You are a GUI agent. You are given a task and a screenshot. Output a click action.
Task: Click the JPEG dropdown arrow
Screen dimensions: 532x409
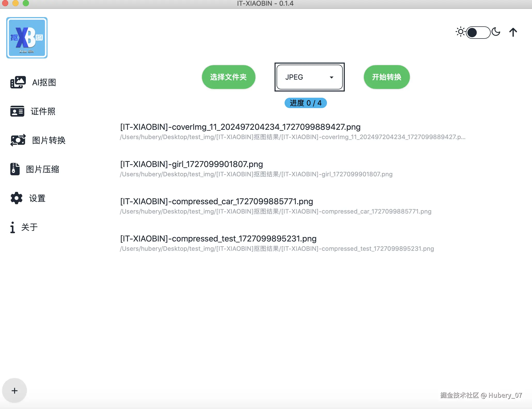tap(332, 77)
